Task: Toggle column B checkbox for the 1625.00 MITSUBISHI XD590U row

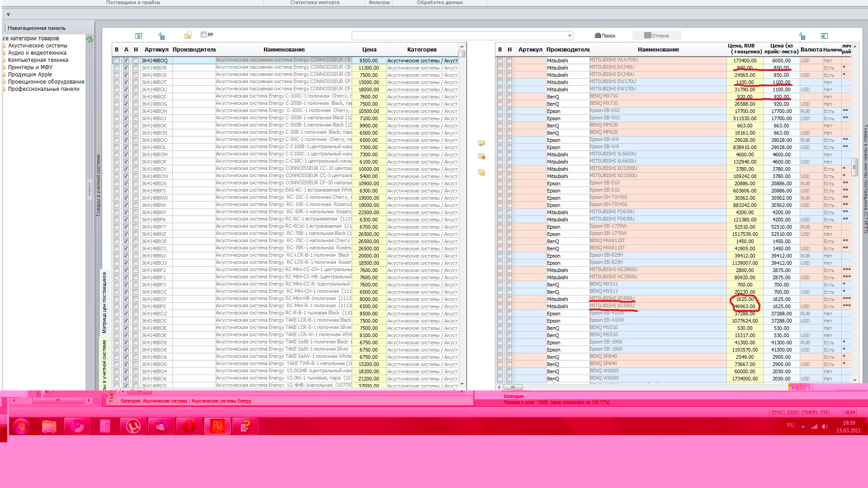Action: click(x=500, y=299)
